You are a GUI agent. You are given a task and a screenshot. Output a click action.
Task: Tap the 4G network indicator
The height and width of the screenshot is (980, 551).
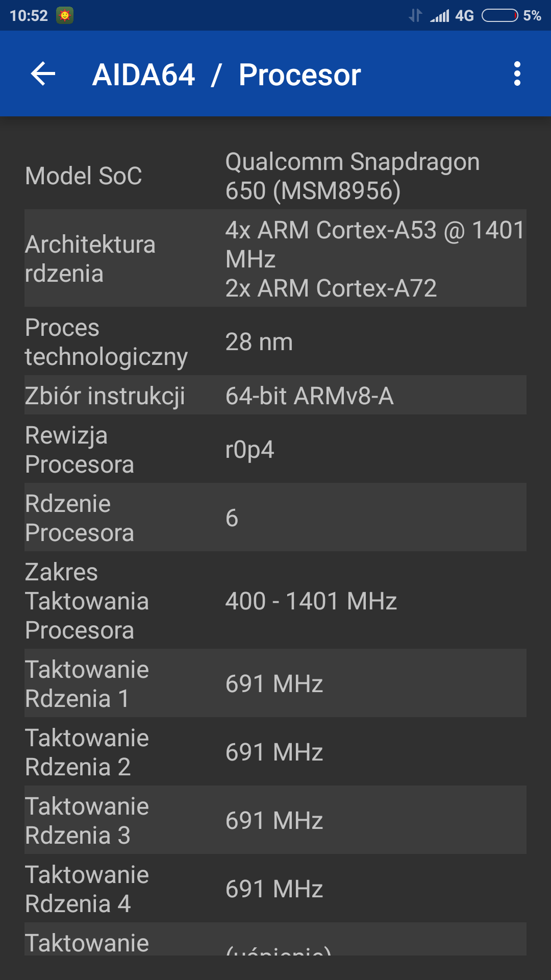464,16
